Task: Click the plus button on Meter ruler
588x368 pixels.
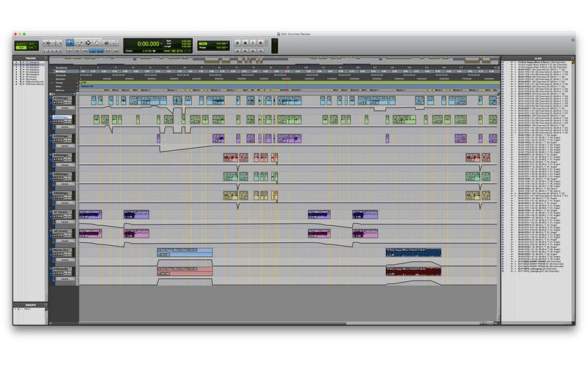Action: (x=77, y=86)
